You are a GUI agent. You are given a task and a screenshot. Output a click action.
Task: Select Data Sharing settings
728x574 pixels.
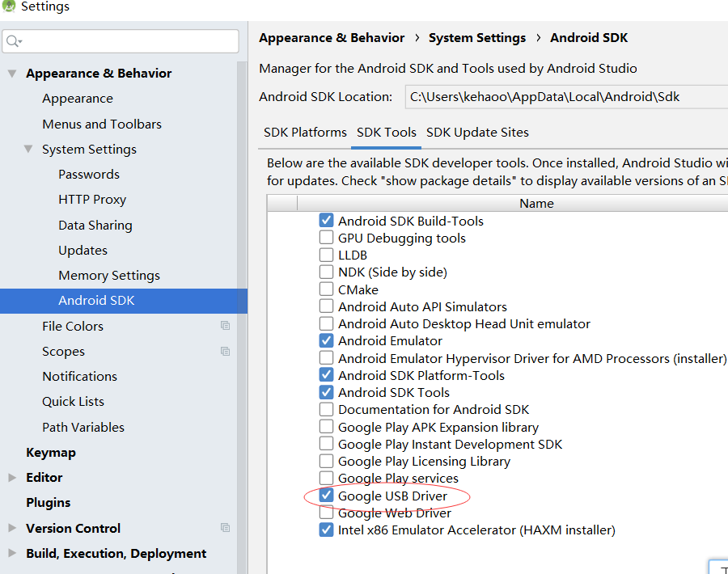pyautogui.click(x=95, y=225)
